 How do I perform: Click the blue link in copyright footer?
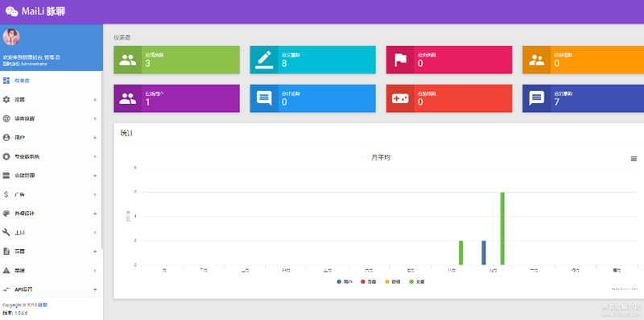43,305
